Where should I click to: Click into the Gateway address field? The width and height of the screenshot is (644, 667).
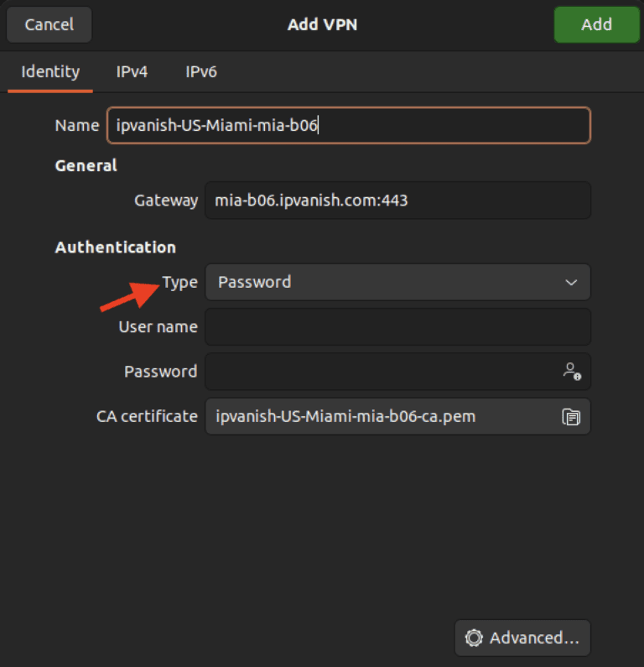click(397, 201)
